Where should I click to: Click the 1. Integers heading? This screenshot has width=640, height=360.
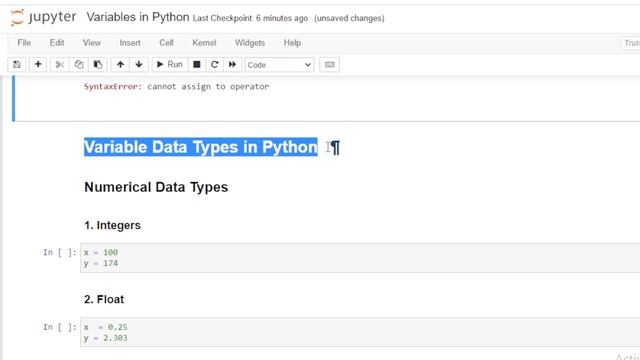point(112,225)
